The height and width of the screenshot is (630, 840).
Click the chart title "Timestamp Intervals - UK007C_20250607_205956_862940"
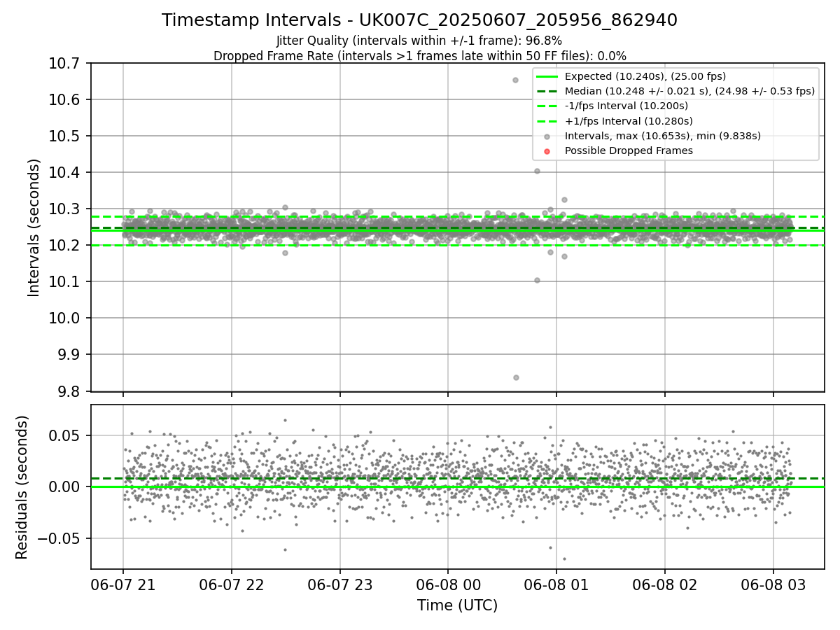click(419, 20)
